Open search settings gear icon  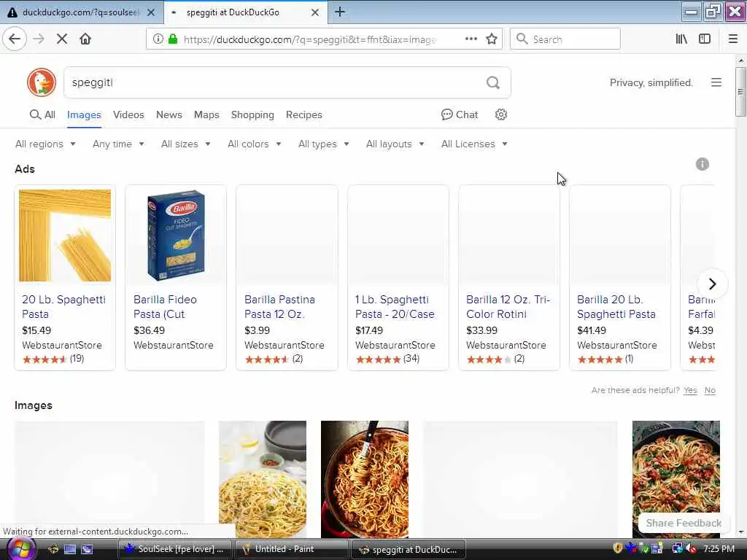coord(500,114)
